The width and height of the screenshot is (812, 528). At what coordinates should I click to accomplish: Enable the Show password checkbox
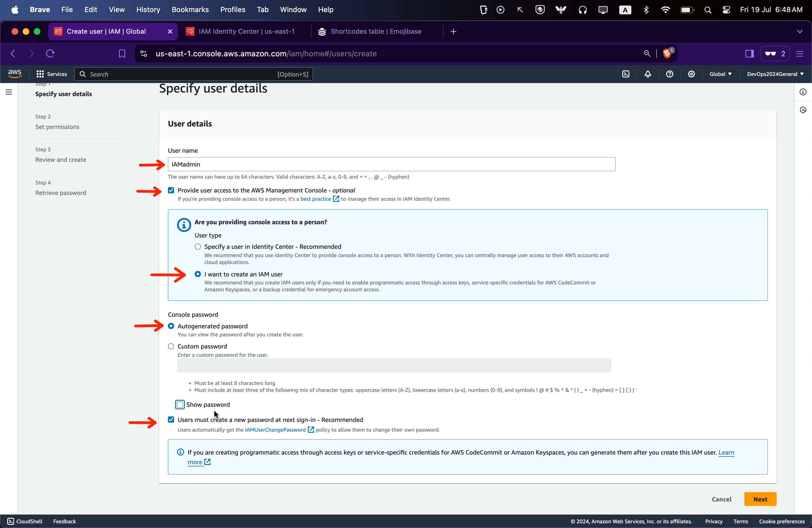click(x=180, y=405)
